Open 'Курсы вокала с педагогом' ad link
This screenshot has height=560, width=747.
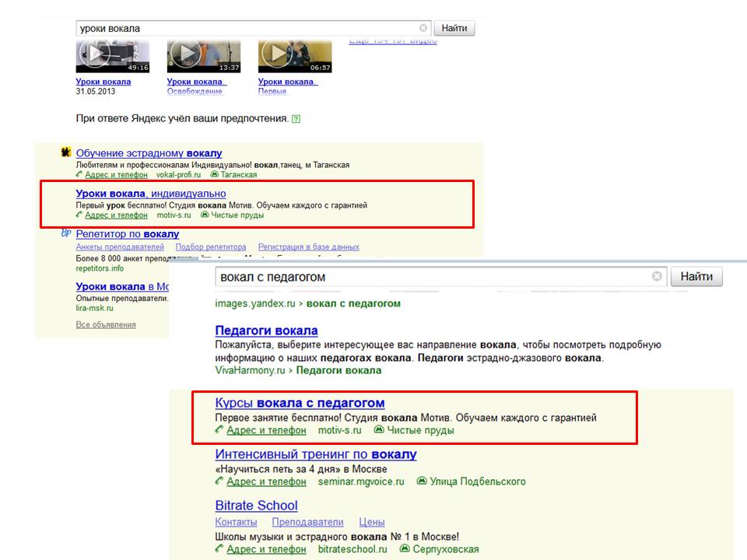[x=300, y=403]
